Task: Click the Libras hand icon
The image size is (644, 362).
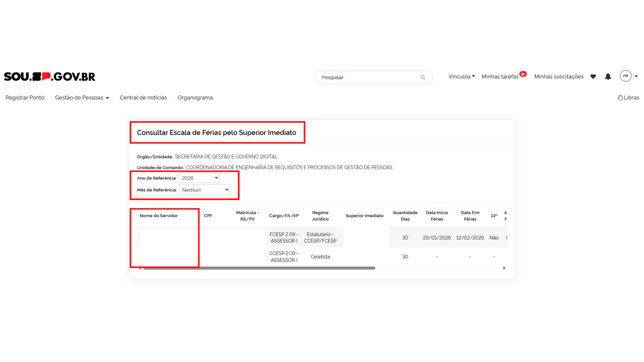Action: (x=620, y=98)
